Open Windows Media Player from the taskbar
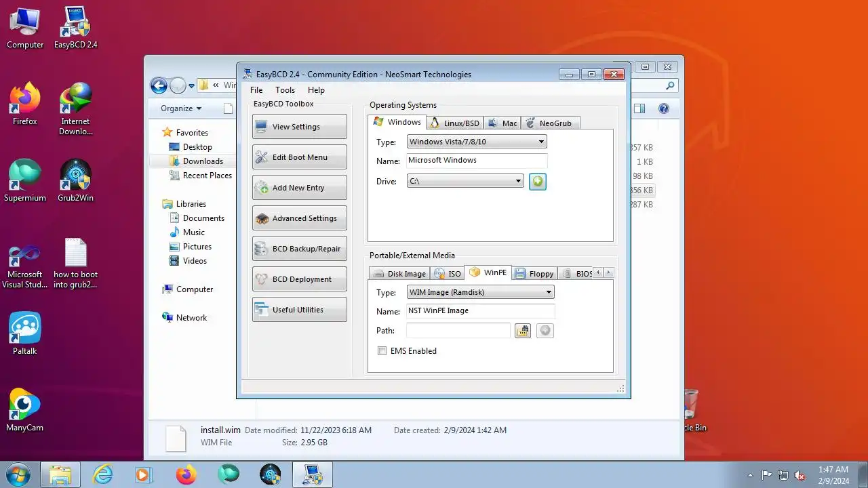This screenshot has width=868, height=488. click(144, 474)
